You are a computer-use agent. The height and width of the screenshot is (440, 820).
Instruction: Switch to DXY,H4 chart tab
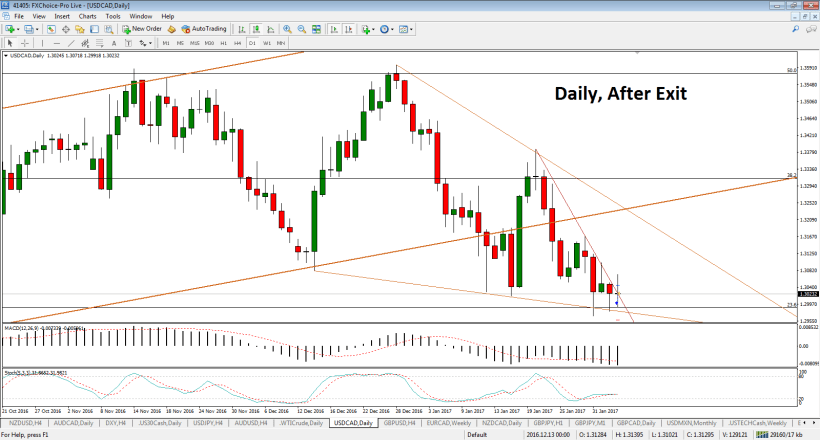click(115, 423)
